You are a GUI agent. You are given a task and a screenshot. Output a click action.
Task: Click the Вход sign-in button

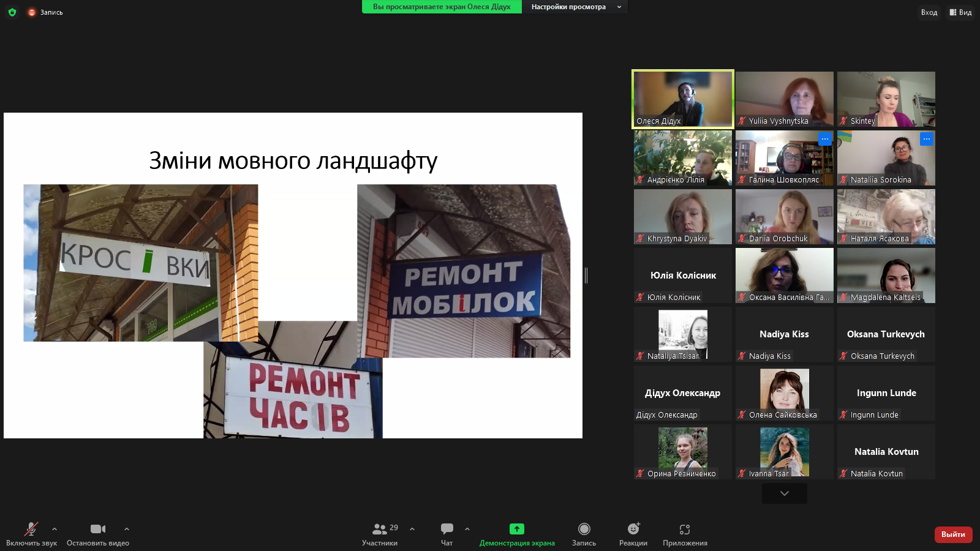[929, 12]
